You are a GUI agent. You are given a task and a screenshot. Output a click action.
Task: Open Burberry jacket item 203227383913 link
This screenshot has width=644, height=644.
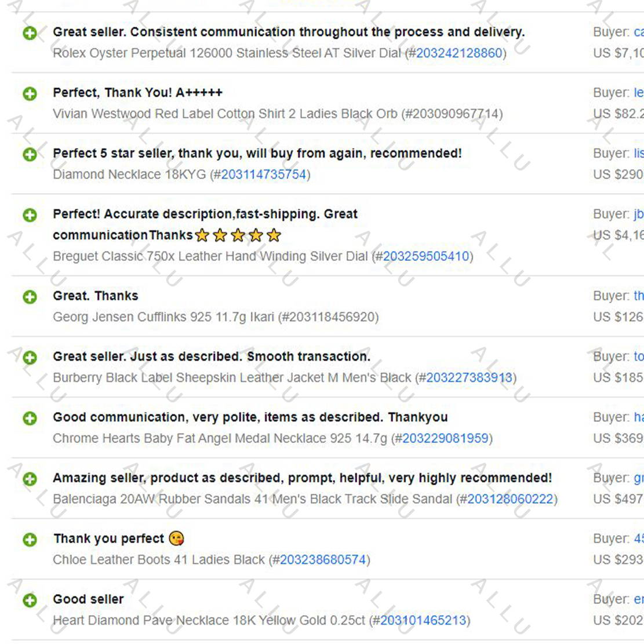pos(469,377)
